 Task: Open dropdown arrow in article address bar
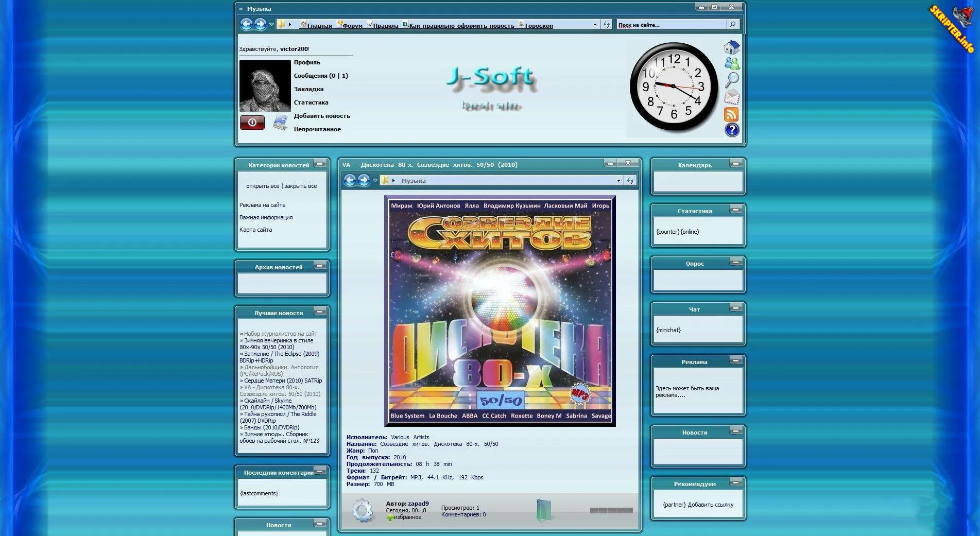coord(618,181)
